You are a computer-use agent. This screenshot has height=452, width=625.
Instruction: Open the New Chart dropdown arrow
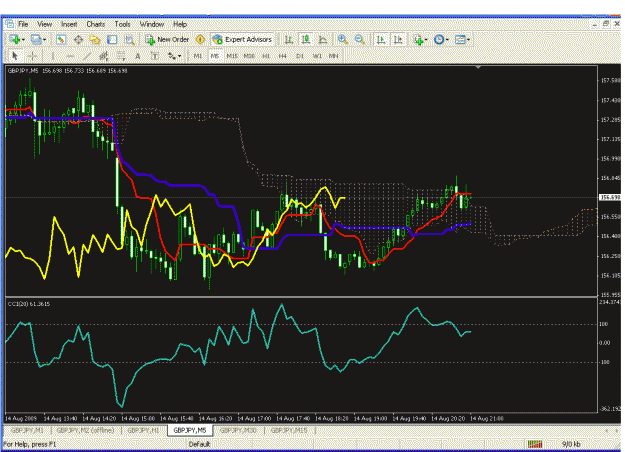tap(23, 39)
